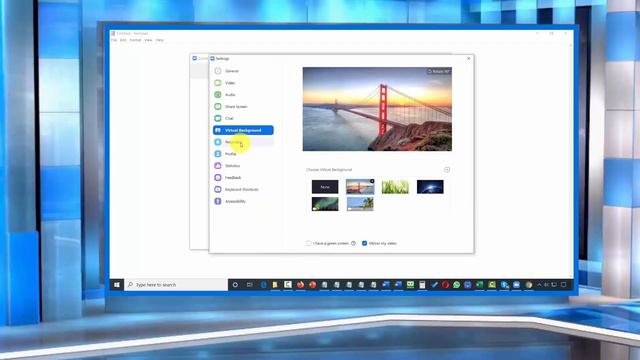This screenshot has width=640, height=360.
Task: Launch Google Chrome from the taskbar
Action: (529, 285)
